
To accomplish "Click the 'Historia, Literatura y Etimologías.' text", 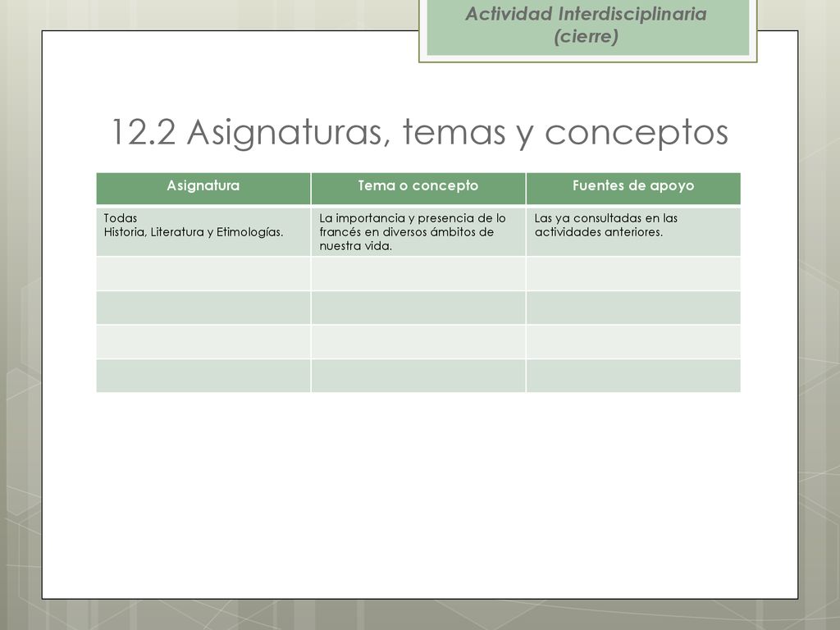I will tap(194, 232).
